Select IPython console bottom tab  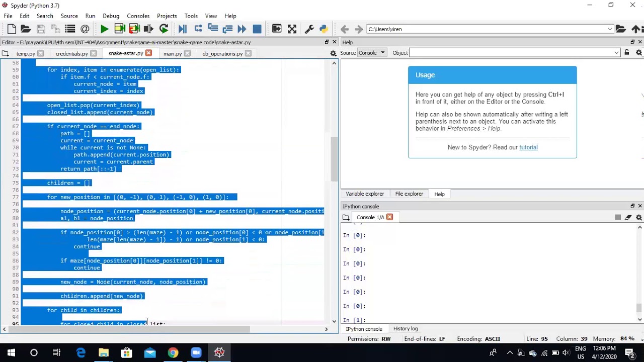[x=364, y=329]
